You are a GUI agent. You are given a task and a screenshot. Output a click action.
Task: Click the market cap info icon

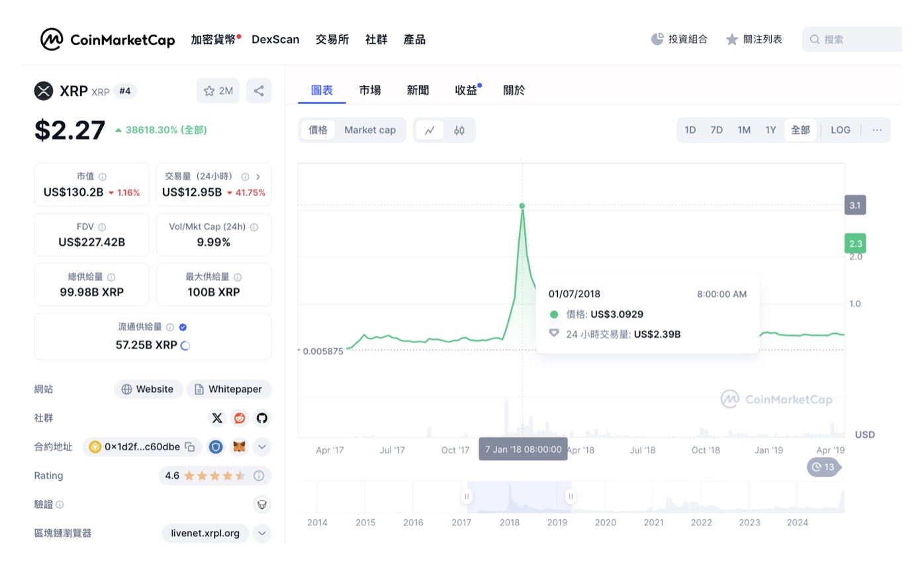coord(103,177)
